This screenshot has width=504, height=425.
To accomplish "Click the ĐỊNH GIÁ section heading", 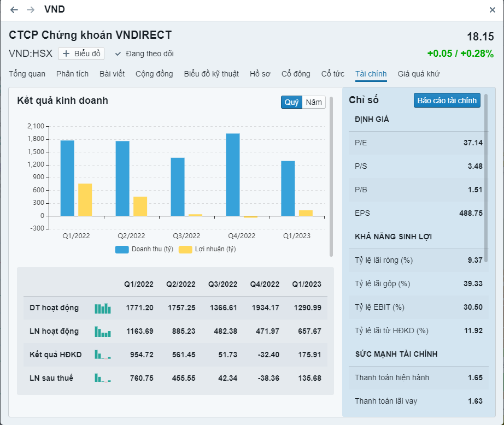I will 372,119.
